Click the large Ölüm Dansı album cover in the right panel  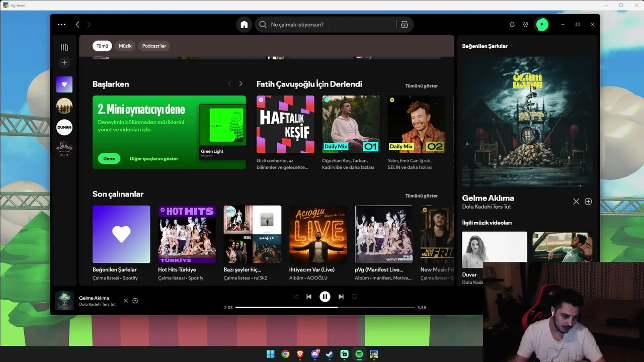(527, 122)
